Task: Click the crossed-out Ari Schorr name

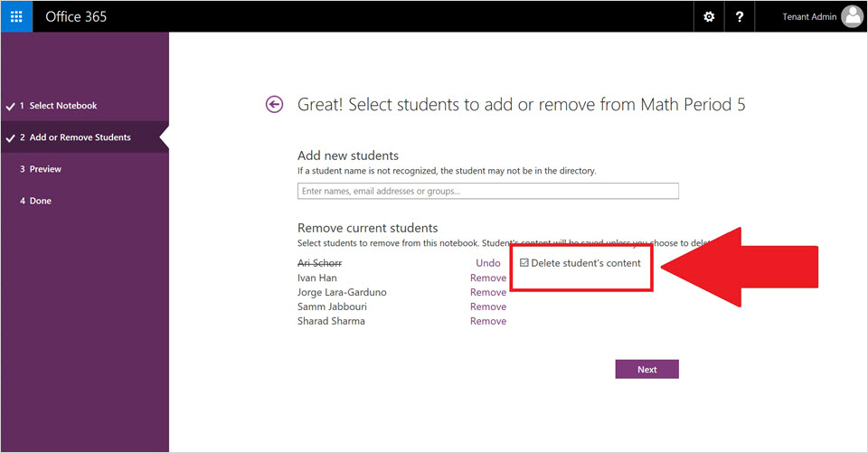Action: click(319, 263)
